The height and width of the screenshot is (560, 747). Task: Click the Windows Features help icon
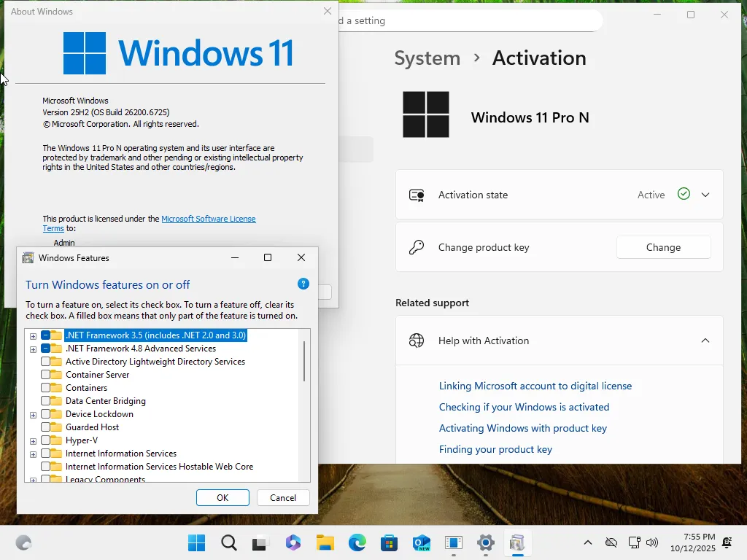click(303, 284)
